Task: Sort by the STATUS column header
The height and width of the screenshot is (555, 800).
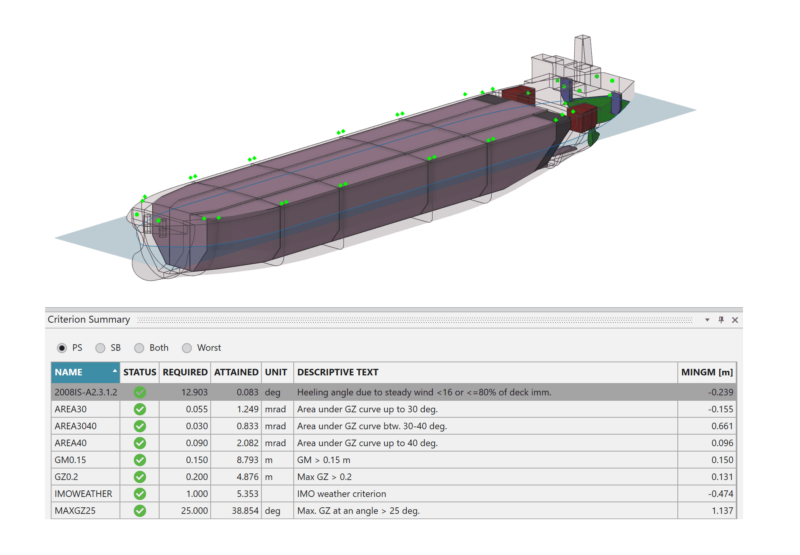Action: [140, 372]
